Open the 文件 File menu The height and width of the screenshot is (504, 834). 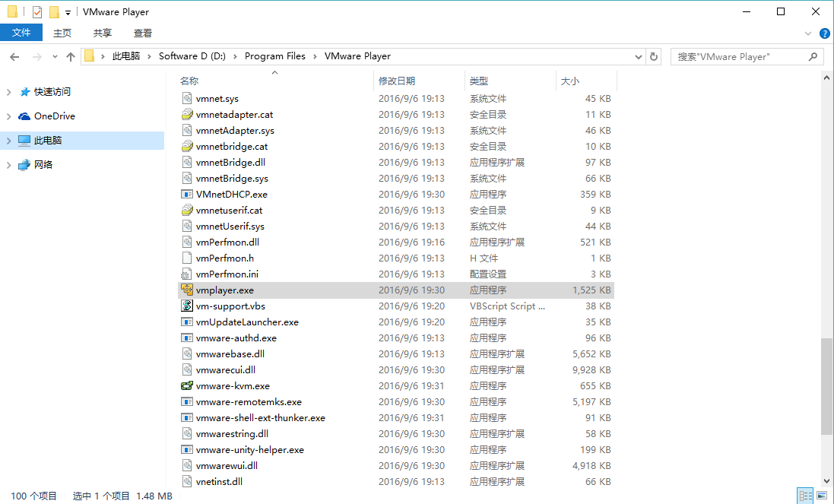[x=21, y=33]
